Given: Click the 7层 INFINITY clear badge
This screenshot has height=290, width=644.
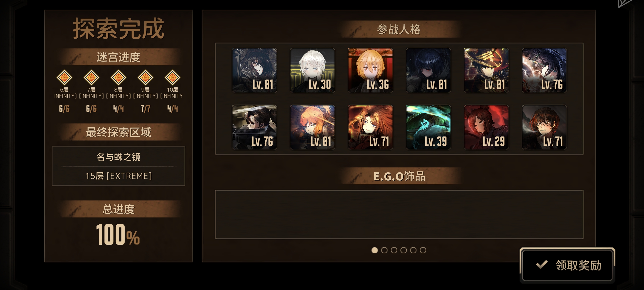Looking at the screenshot, I should click(91, 77).
